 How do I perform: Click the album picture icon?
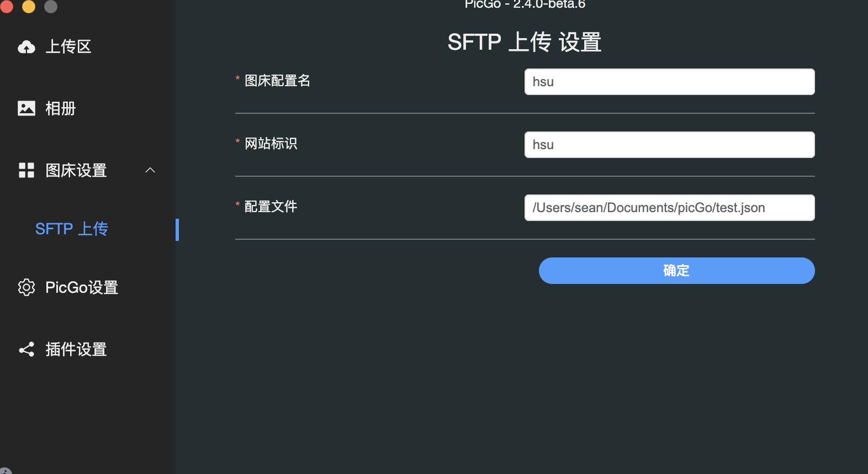pos(27,108)
